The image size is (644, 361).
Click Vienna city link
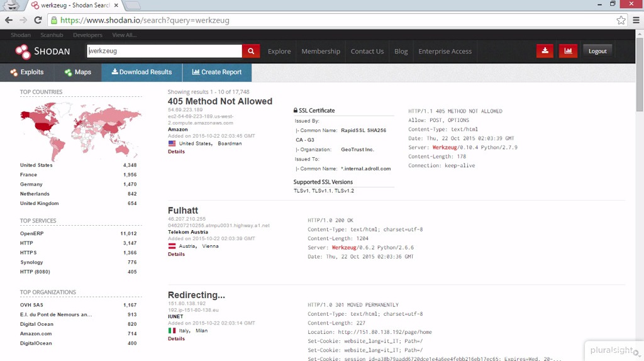click(210, 247)
